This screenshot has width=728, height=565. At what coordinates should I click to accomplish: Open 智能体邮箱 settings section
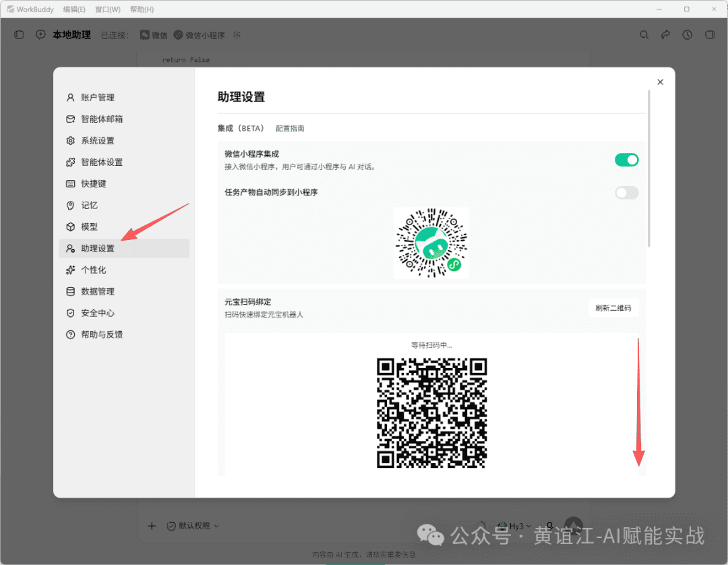pyautogui.click(x=124, y=119)
